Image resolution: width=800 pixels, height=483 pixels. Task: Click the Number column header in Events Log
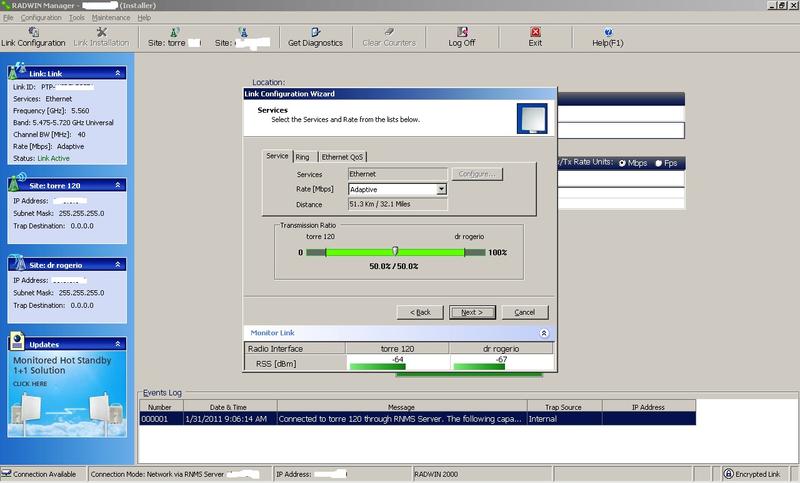coord(160,407)
